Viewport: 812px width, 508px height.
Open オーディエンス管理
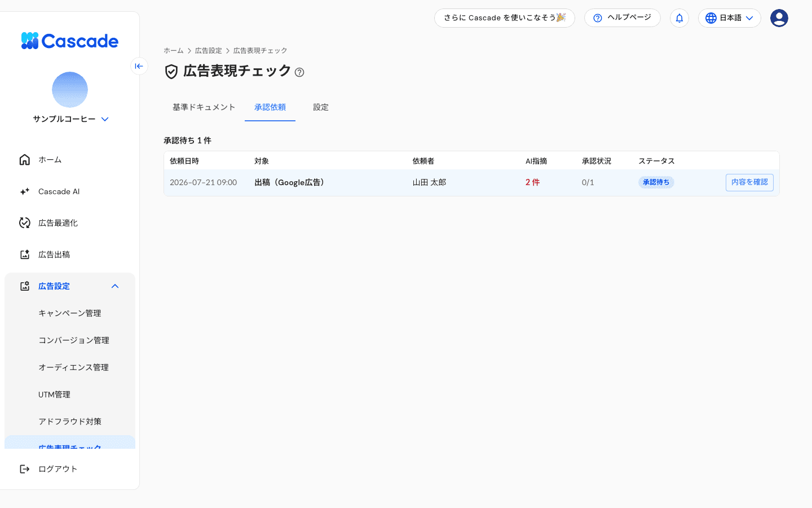point(73,367)
